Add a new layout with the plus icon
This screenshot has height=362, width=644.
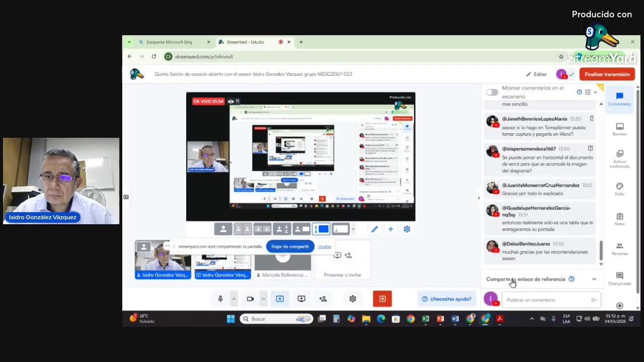pyautogui.click(x=390, y=229)
